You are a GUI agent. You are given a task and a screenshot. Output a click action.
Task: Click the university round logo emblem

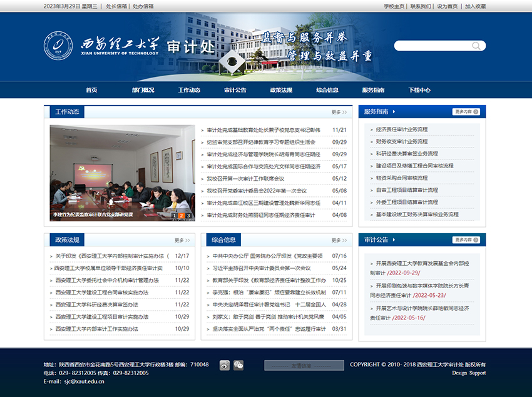point(58,46)
